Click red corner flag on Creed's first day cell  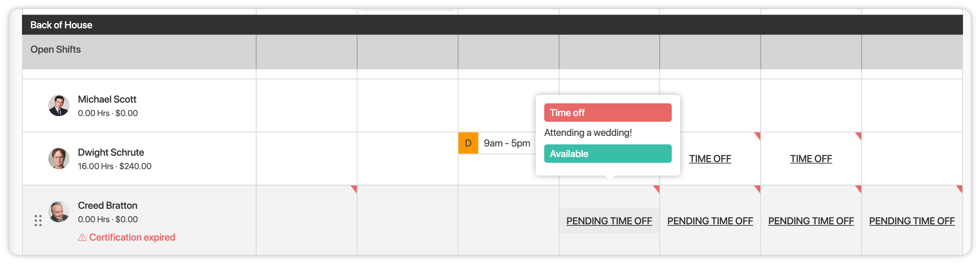(x=354, y=188)
